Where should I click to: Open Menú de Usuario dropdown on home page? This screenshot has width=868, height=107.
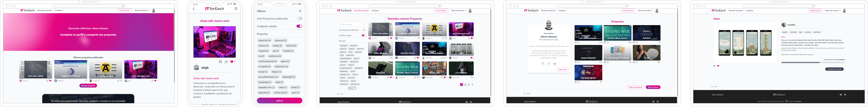142,10
